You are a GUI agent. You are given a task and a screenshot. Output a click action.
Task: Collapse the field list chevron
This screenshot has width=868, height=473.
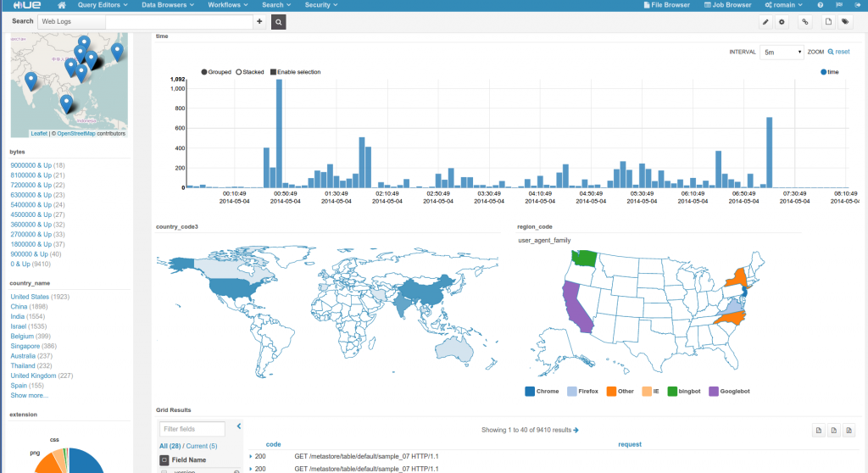[x=239, y=426]
